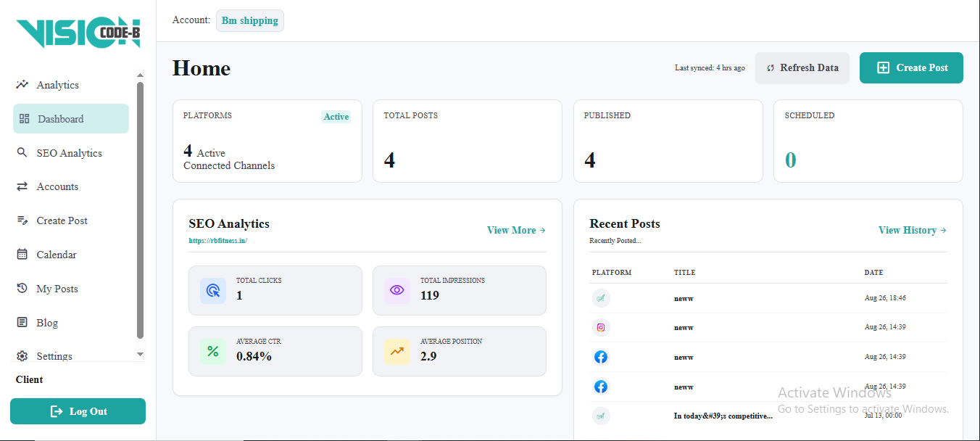
Task: Click the Aug 26, 18:46 date cell
Action: pos(885,298)
